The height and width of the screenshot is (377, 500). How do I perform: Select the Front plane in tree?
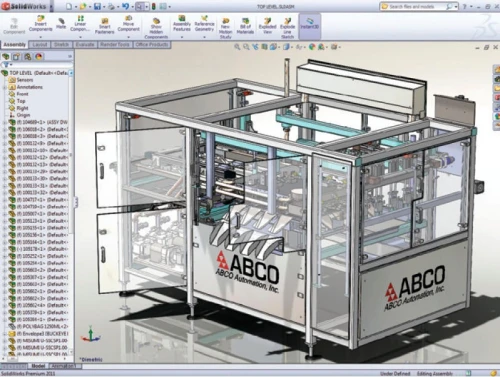[x=19, y=94]
